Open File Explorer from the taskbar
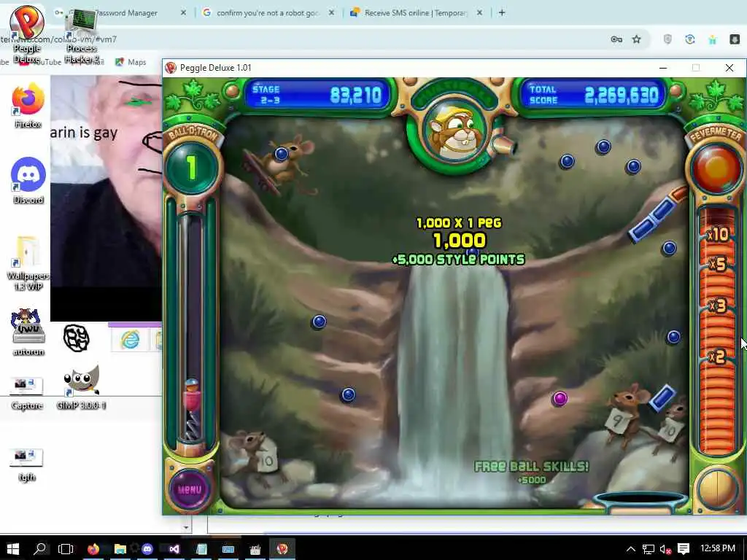The width and height of the screenshot is (747, 560). [120, 549]
